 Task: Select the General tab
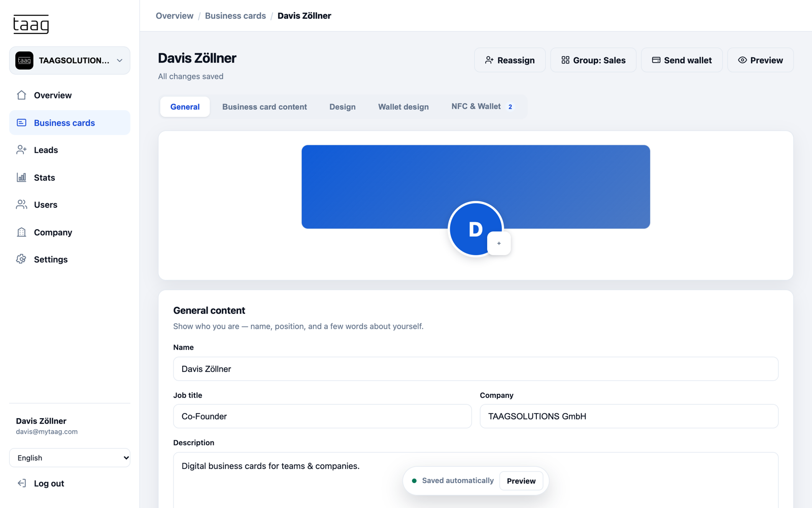pos(185,107)
